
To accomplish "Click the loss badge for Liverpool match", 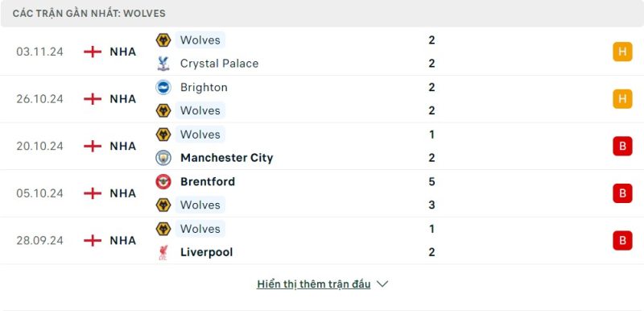I will click(622, 240).
